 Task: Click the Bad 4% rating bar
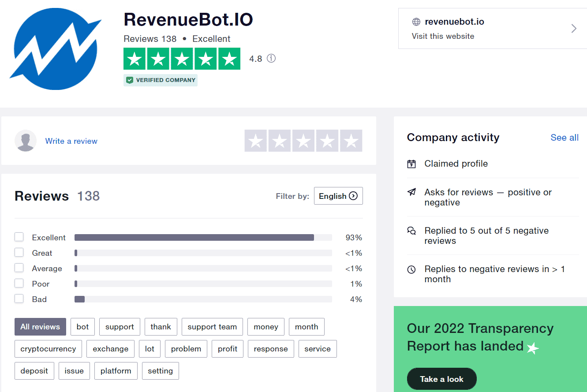pyautogui.click(x=203, y=299)
